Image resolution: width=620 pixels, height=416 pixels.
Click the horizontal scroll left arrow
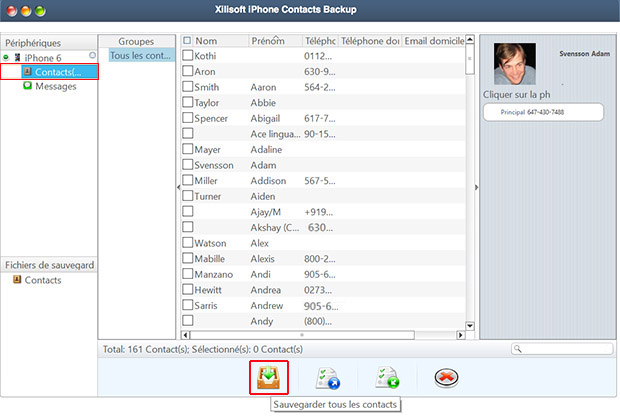pos(185,335)
